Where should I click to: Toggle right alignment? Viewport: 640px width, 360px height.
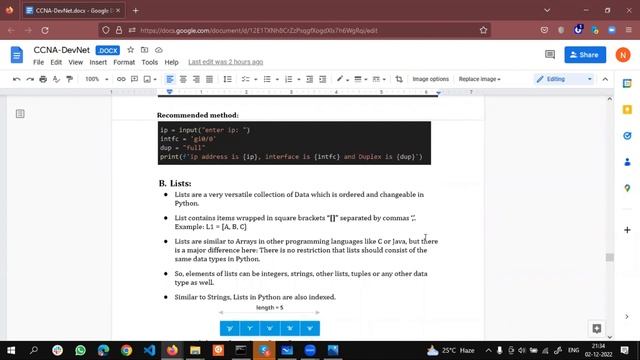point(196,79)
